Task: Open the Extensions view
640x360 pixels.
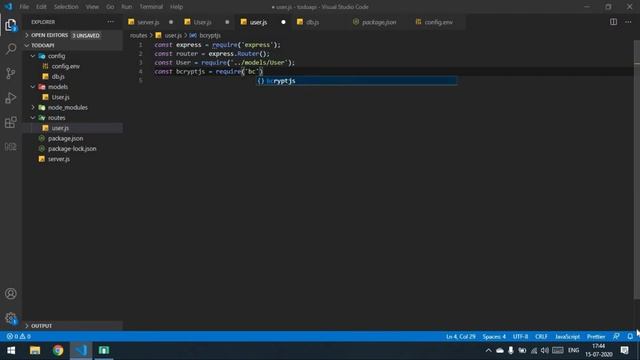Action: [x=11, y=122]
